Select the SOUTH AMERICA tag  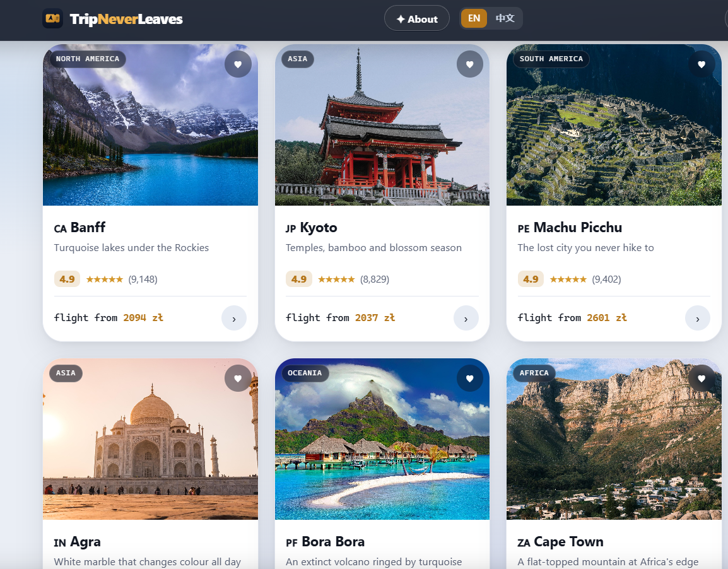[551, 59]
